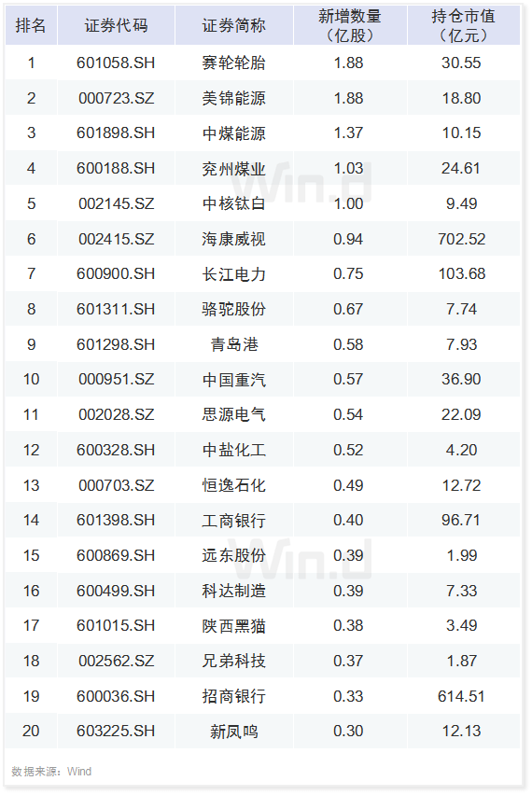This screenshot has height=795, width=532.
Task: Select stock code 600188.SH
Action: click(116, 168)
